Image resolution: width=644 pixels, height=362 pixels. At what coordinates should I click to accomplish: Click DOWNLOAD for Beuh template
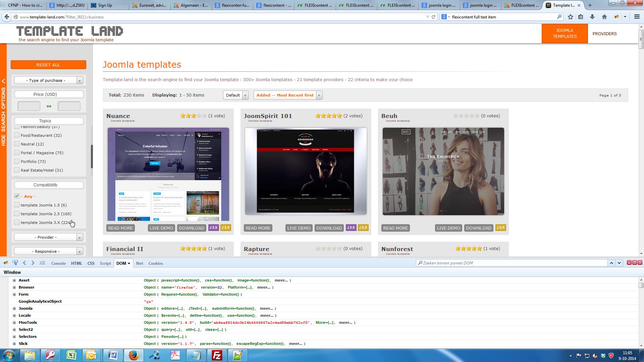pyautogui.click(x=479, y=228)
